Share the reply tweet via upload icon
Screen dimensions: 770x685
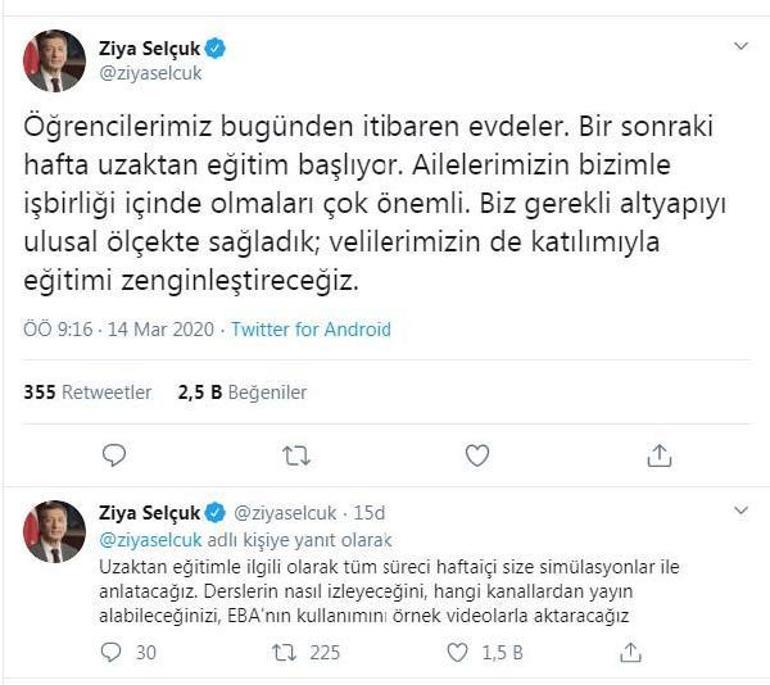click(x=631, y=652)
